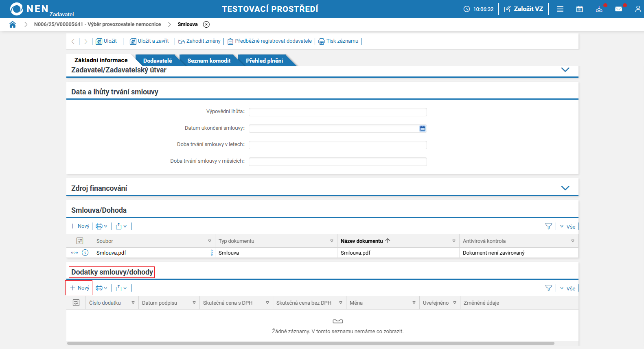Open the hamburger menu
644x349 pixels.
(x=560, y=9)
